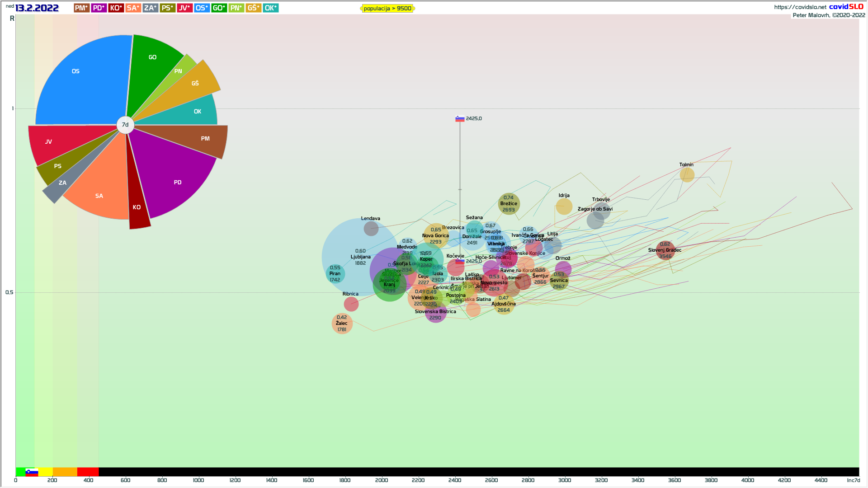Select the OK* region tag

(270, 8)
